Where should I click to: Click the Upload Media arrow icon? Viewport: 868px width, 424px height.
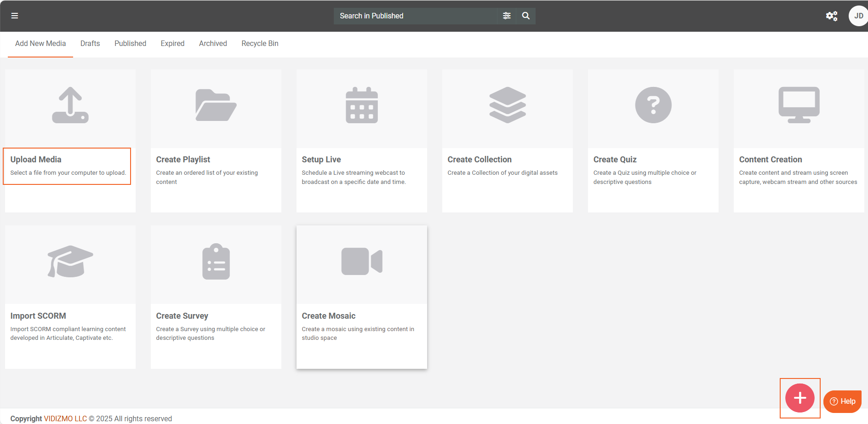[x=70, y=105]
